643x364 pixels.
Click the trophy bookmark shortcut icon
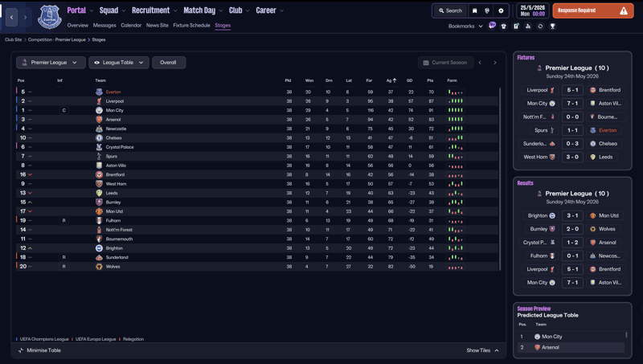click(553, 27)
